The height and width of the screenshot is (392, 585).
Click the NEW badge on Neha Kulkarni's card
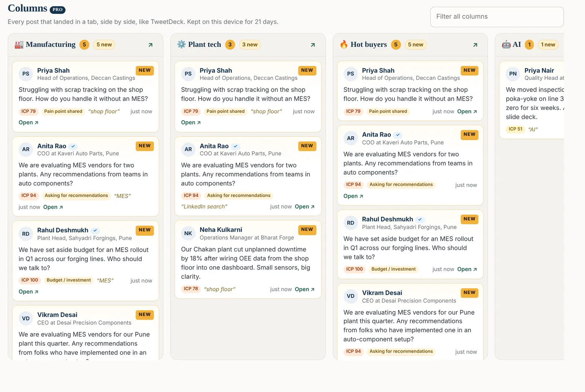click(x=307, y=229)
